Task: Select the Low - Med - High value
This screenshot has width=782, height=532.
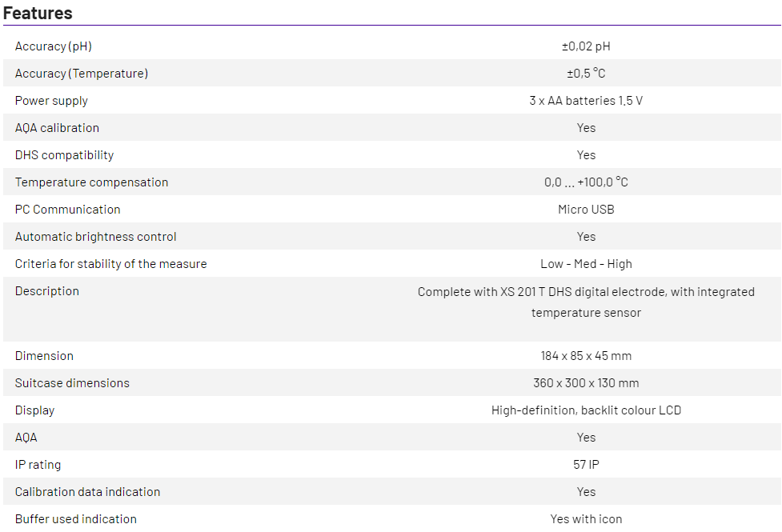Action: point(586,264)
